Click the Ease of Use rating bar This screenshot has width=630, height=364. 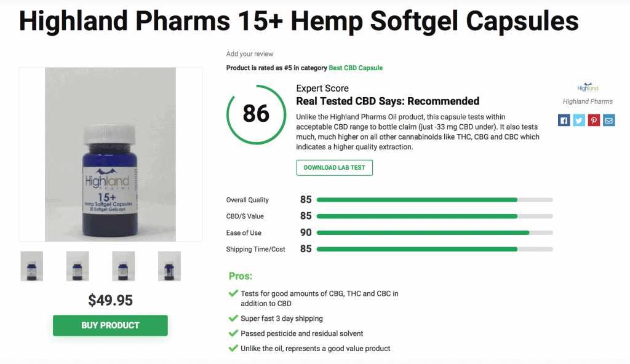(431, 232)
